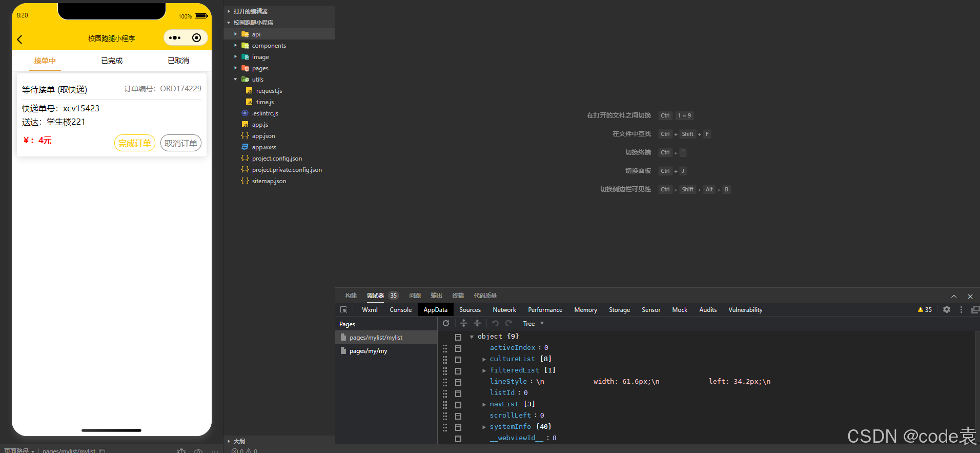
Task: Select the 接单中 tab in simulator
Action: 45,61
